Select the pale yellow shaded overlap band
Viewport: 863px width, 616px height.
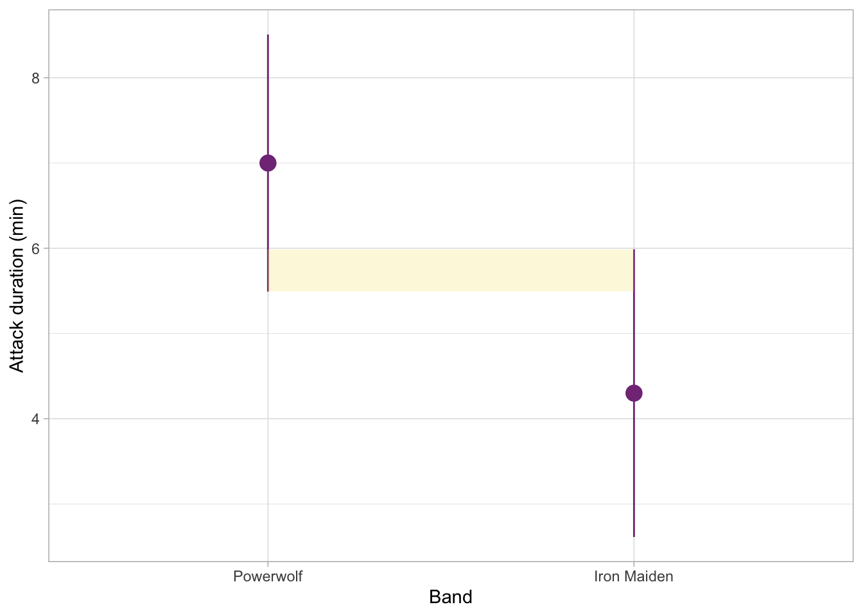tap(451, 270)
